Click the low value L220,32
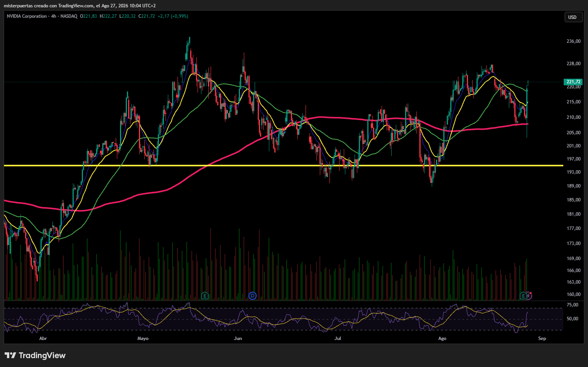 127,16
